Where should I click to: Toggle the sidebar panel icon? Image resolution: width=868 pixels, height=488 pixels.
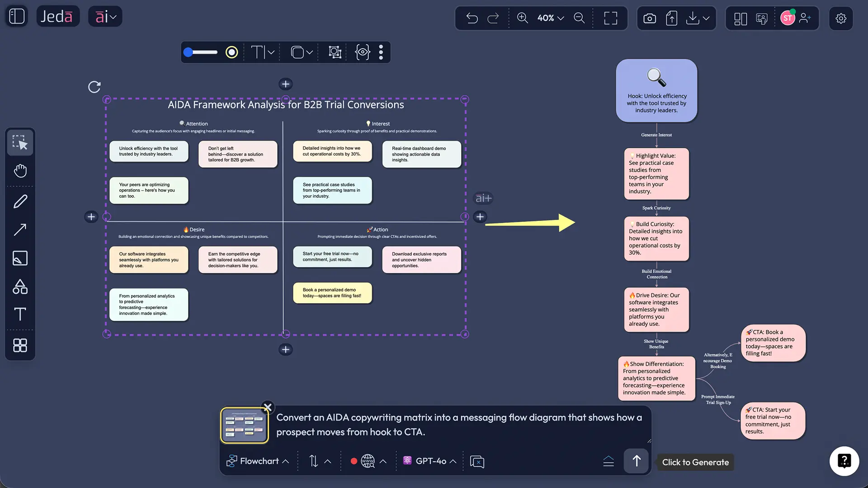click(17, 16)
